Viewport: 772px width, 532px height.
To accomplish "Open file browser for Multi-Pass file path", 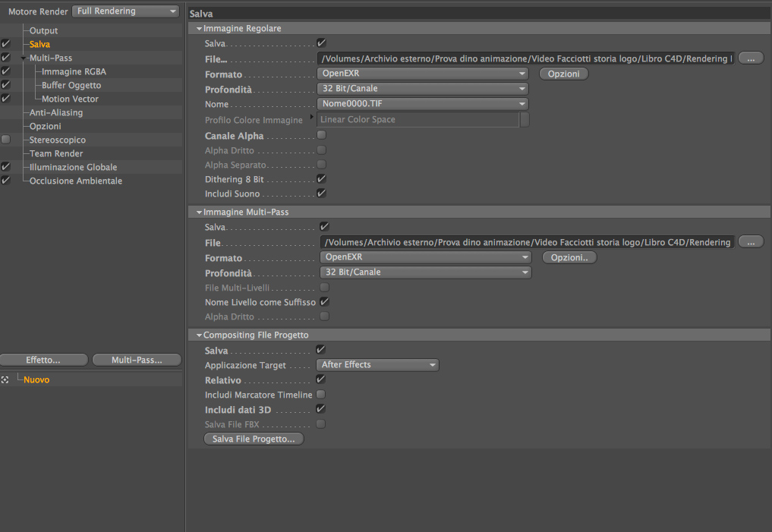I will point(750,242).
